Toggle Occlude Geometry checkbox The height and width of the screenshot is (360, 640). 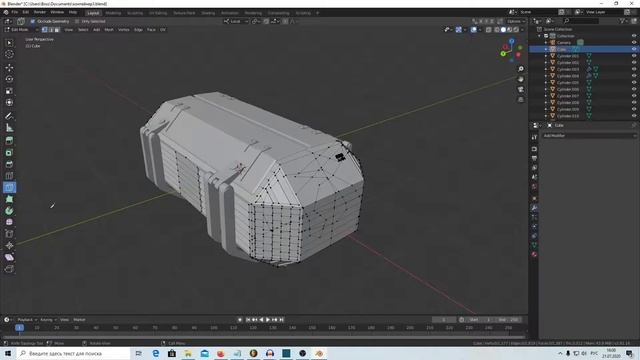click(33, 21)
